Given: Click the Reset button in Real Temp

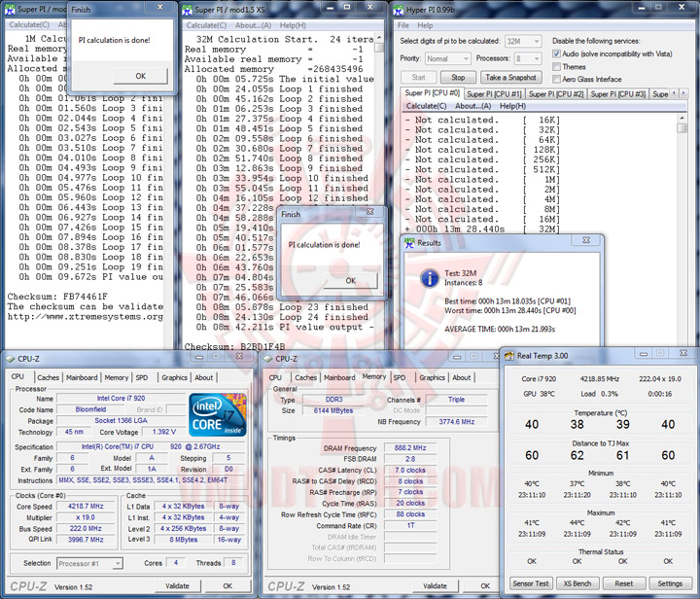Looking at the screenshot, I should [x=623, y=583].
